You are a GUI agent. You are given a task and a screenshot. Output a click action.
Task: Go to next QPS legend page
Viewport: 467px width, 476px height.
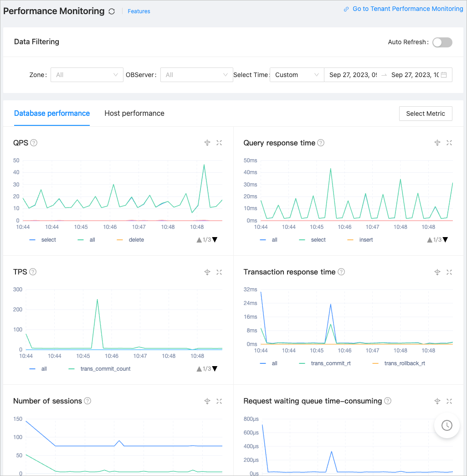215,240
